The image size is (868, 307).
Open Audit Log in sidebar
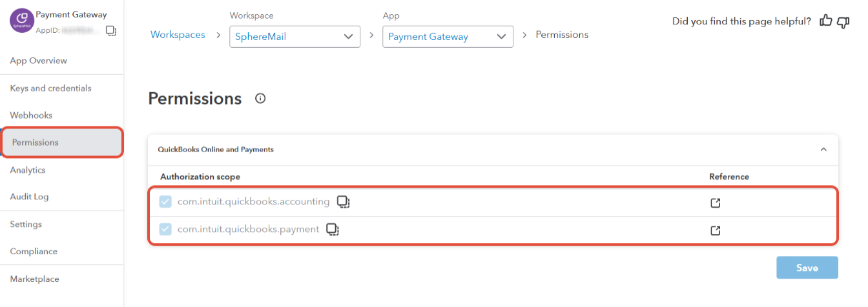pyautogui.click(x=29, y=197)
